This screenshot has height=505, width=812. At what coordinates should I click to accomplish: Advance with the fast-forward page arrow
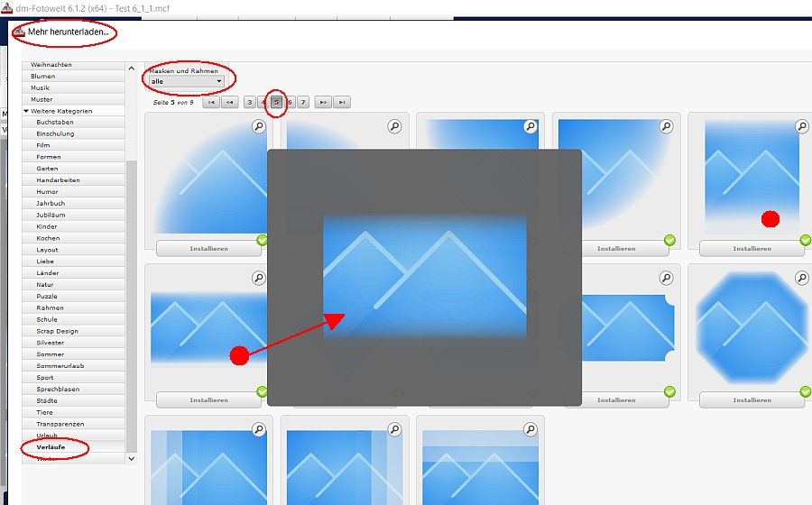click(x=323, y=103)
